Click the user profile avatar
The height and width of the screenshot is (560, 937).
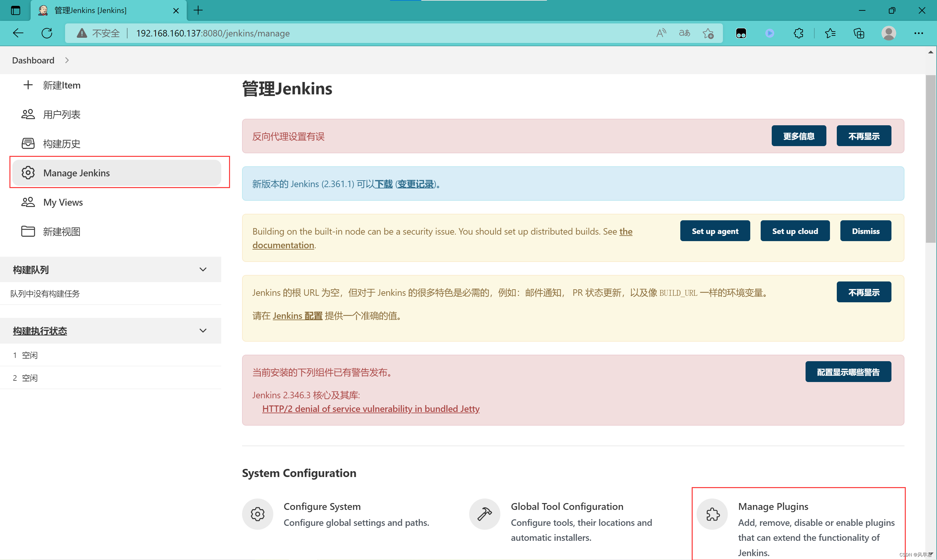[x=889, y=33]
